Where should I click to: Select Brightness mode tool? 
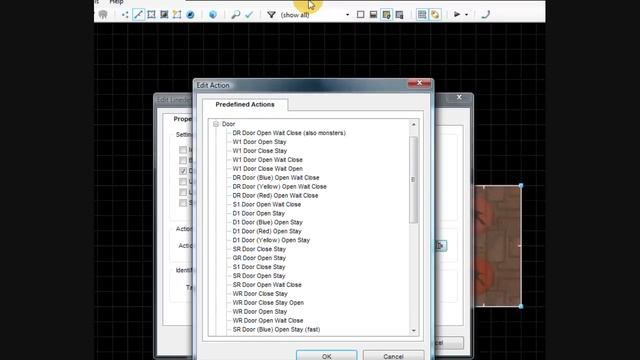(x=164, y=15)
